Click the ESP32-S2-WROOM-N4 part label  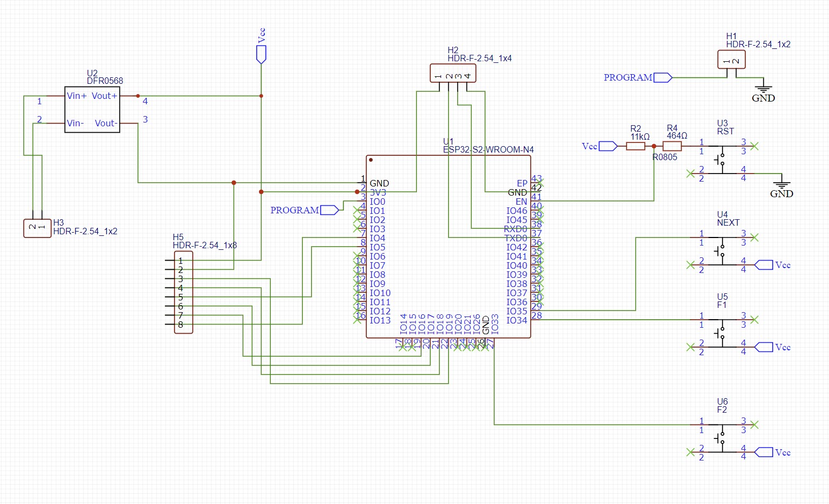488,150
